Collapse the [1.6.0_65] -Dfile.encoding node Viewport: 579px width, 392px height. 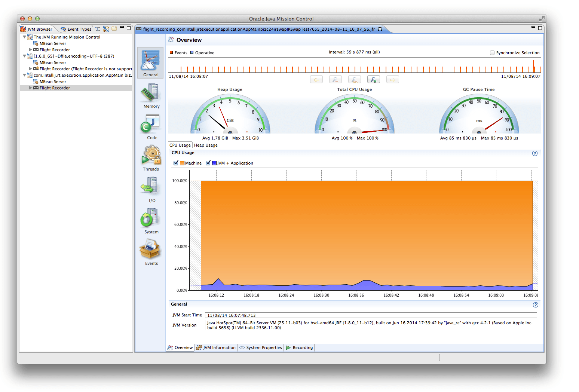click(25, 56)
